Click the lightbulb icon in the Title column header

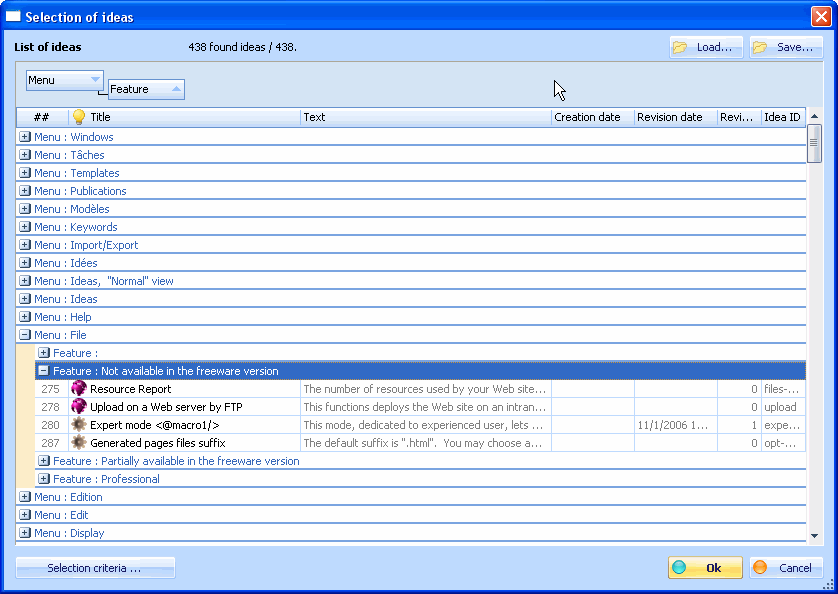click(x=77, y=117)
